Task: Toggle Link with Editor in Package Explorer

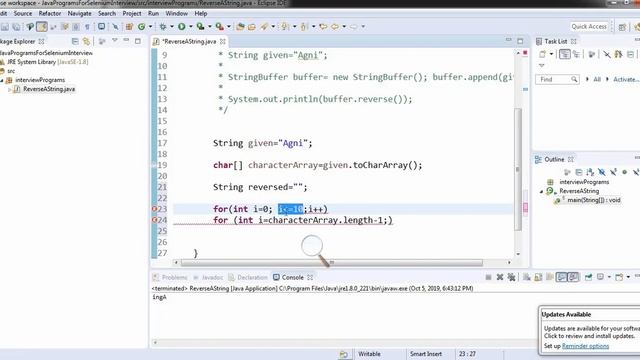Action: point(86,41)
